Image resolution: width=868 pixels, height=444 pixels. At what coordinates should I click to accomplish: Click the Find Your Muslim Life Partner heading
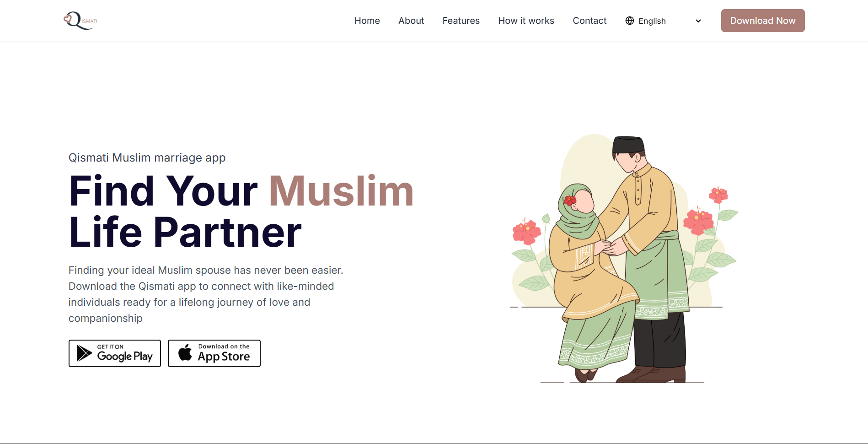point(241,211)
